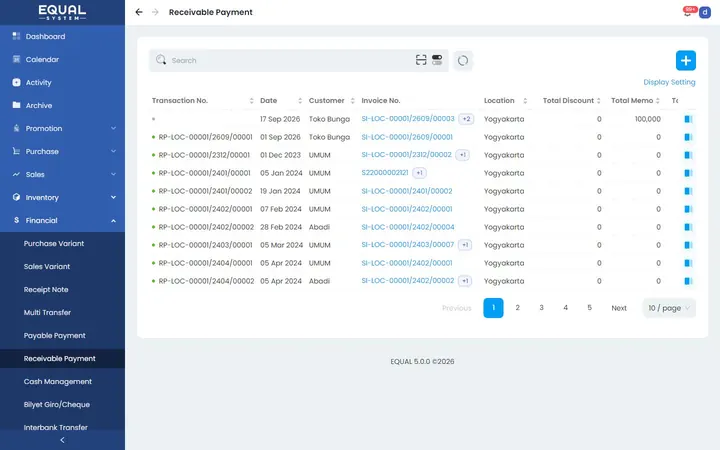Add new receivable payment with plus button

point(686,61)
